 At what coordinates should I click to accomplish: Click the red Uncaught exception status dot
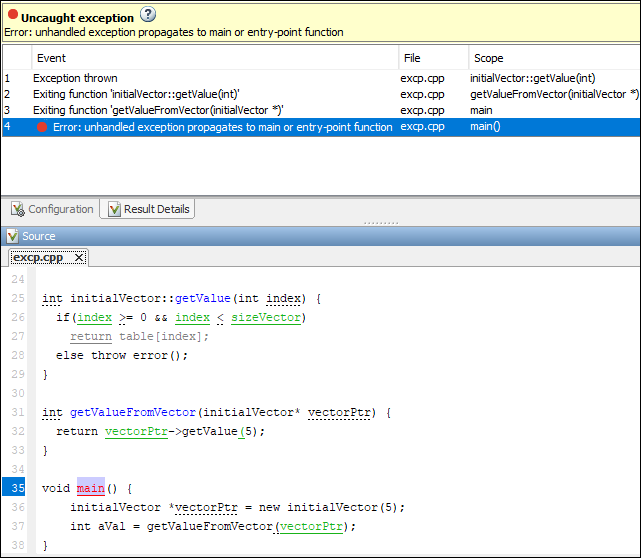coord(12,16)
